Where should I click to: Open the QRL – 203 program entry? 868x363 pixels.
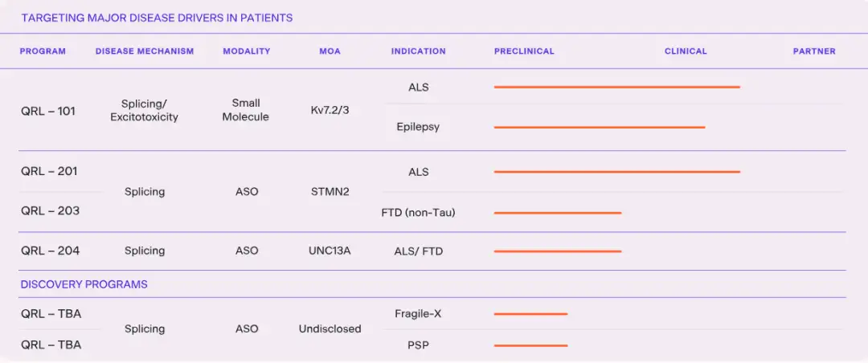[x=50, y=211]
